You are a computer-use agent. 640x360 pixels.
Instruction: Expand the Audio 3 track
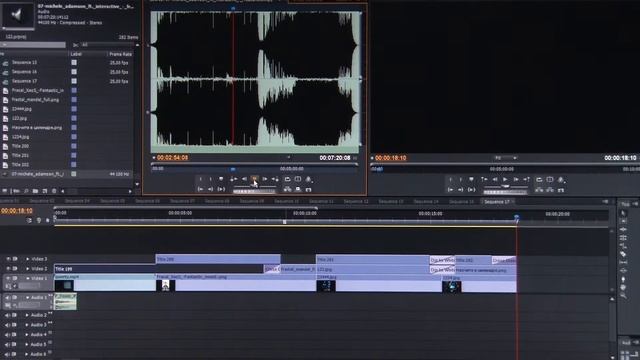tap(27, 325)
